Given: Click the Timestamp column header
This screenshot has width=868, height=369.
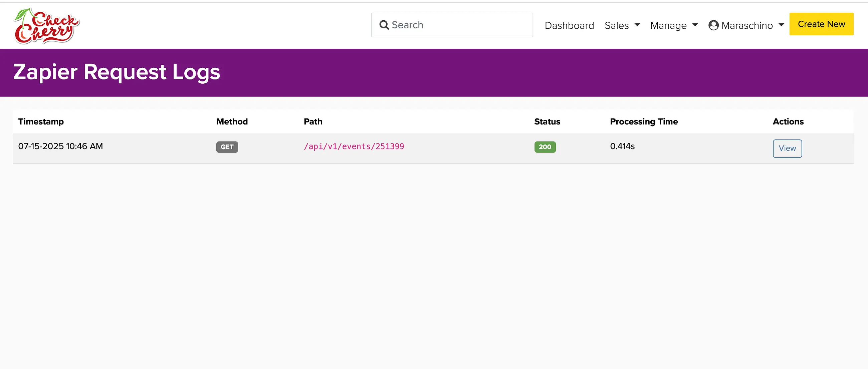Looking at the screenshot, I should [41, 121].
